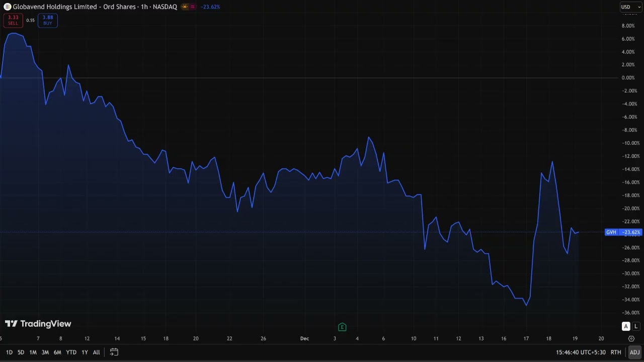Open the USD currency dropdown
The width and height of the screenshot is (644, 362).
631,7
